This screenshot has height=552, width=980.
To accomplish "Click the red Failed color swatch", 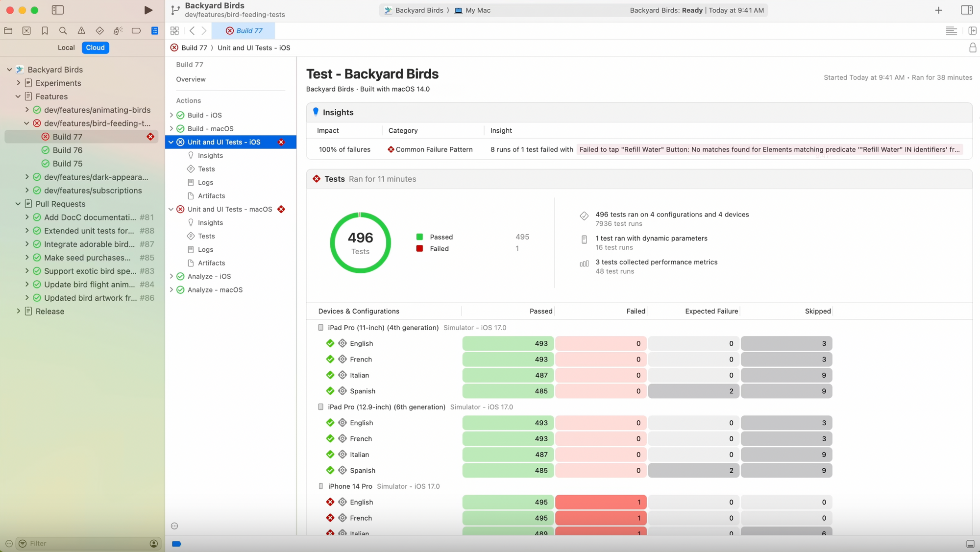I will coord(419,248).
